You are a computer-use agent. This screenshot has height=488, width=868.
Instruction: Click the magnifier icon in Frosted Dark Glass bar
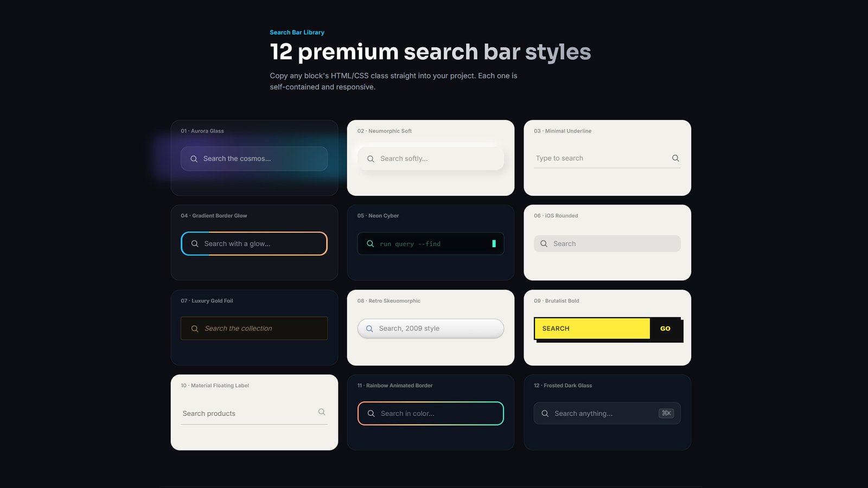click(545, 413)
